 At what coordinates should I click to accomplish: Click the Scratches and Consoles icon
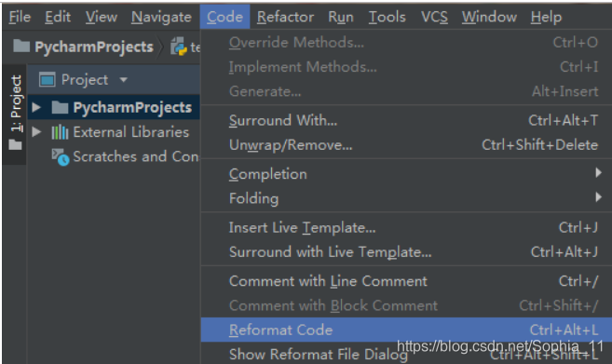pos(61,156)
